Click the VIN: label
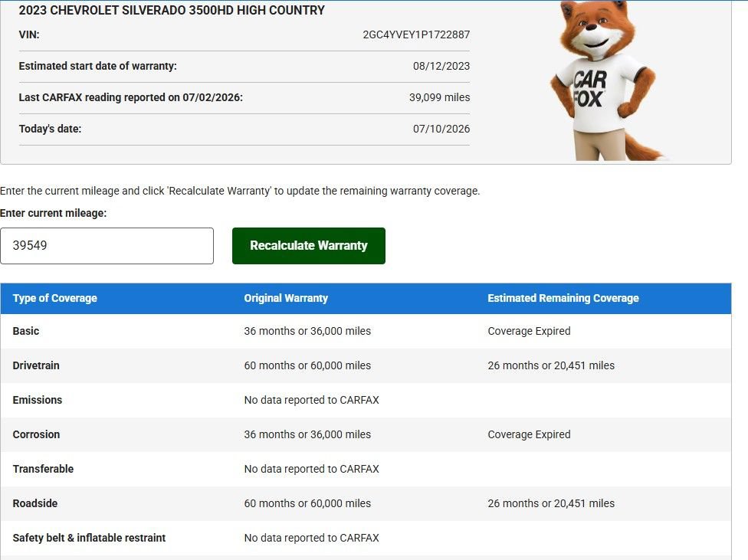The image size is (748, 560). (x=29, y=34)
